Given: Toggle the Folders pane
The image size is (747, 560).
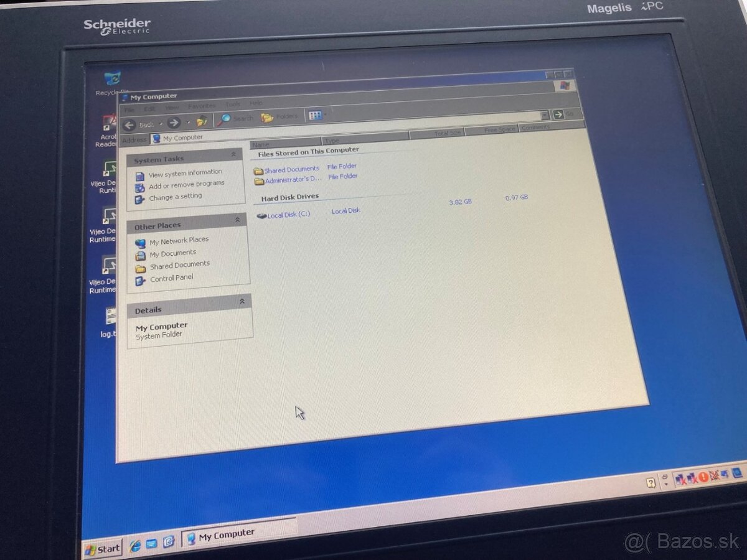Looking at the screenshot, I should coord(280,117).
